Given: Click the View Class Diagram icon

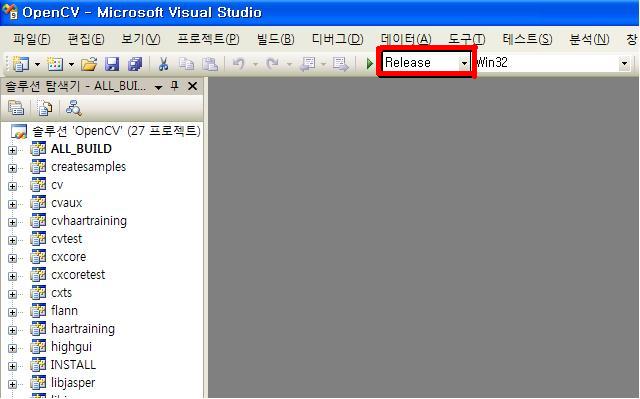Looking at the screenshot, I should (74, 108).
